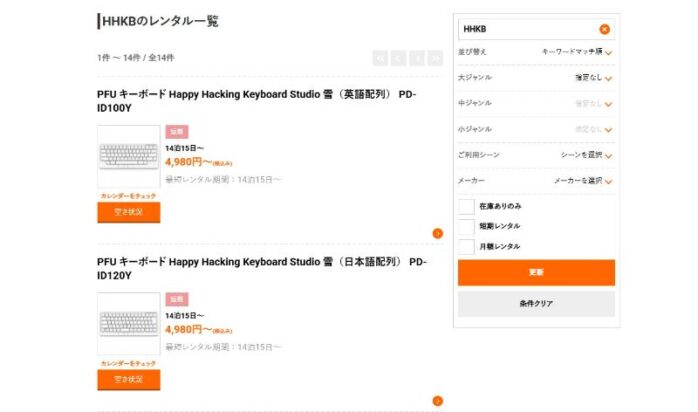Open the 並び替え sort order dropdown
Image resolution: width=698 pixels, height=412 pixels.
click(536, 53)
